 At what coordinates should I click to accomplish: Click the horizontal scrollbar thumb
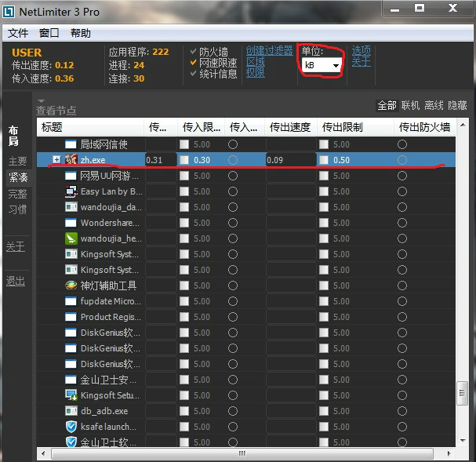(242, 454)
